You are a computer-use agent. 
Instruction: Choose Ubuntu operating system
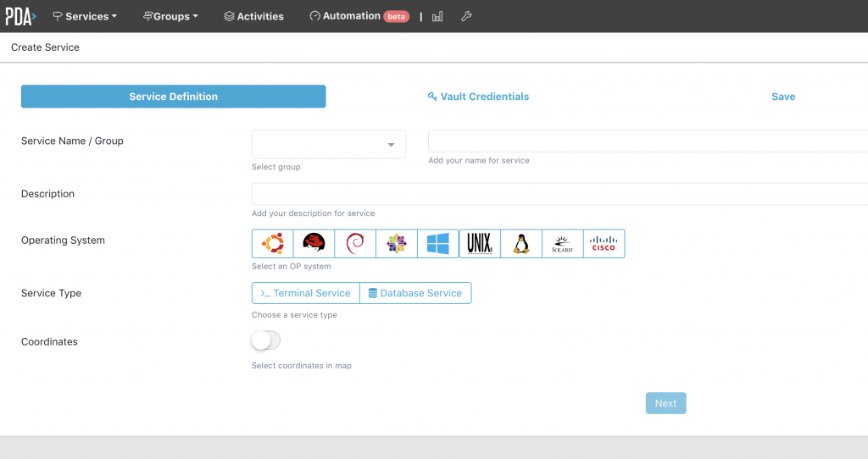click(272, 243)
